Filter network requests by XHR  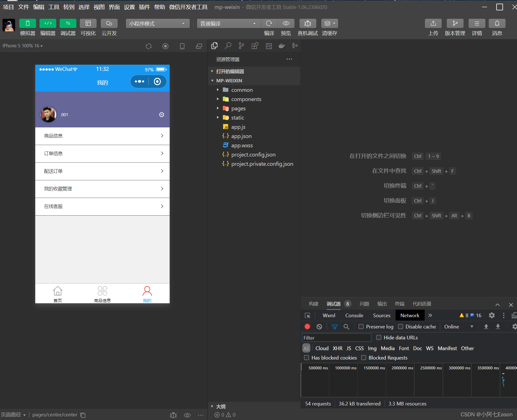tap(337, 348)
